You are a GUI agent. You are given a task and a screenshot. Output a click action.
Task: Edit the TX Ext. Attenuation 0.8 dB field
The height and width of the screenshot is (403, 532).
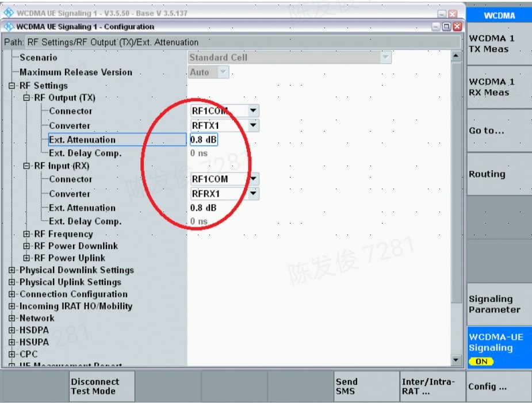click(x=204, y=140)
